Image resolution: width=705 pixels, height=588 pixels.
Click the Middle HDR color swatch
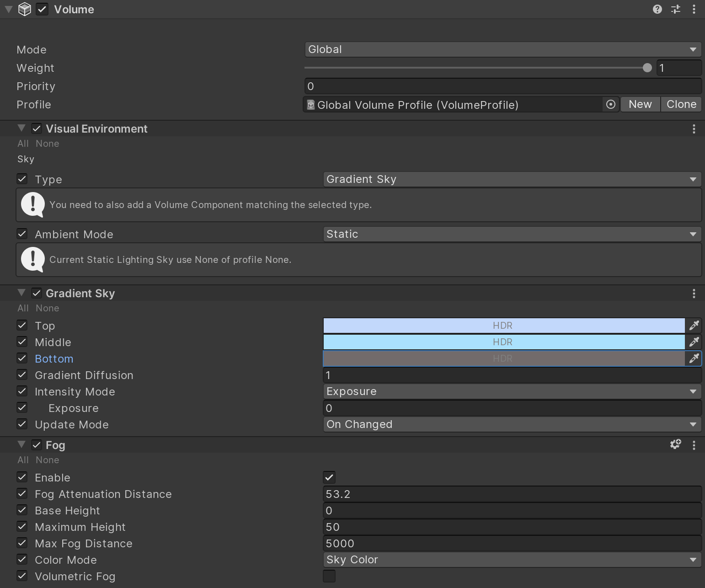point(503,342)
